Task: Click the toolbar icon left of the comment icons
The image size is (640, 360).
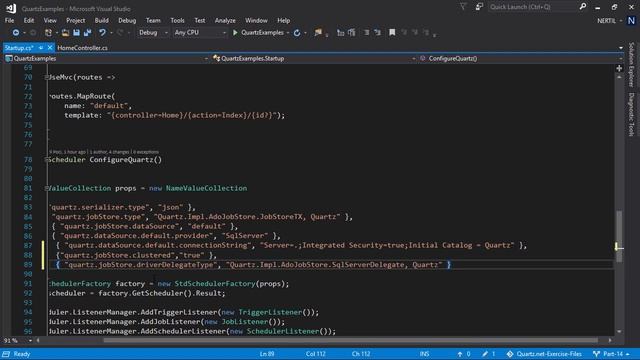Action: (340, 33)
